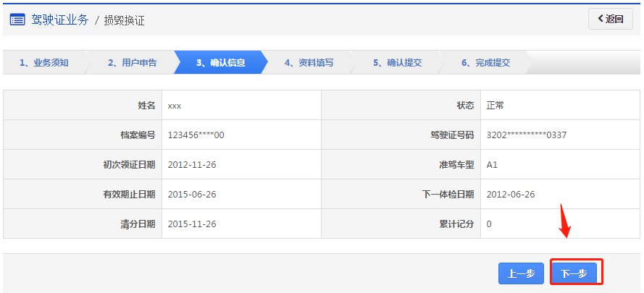Click the 状态 value 正常
The height and width of the screenshot is (293, 644).
(x=495, y=106)
